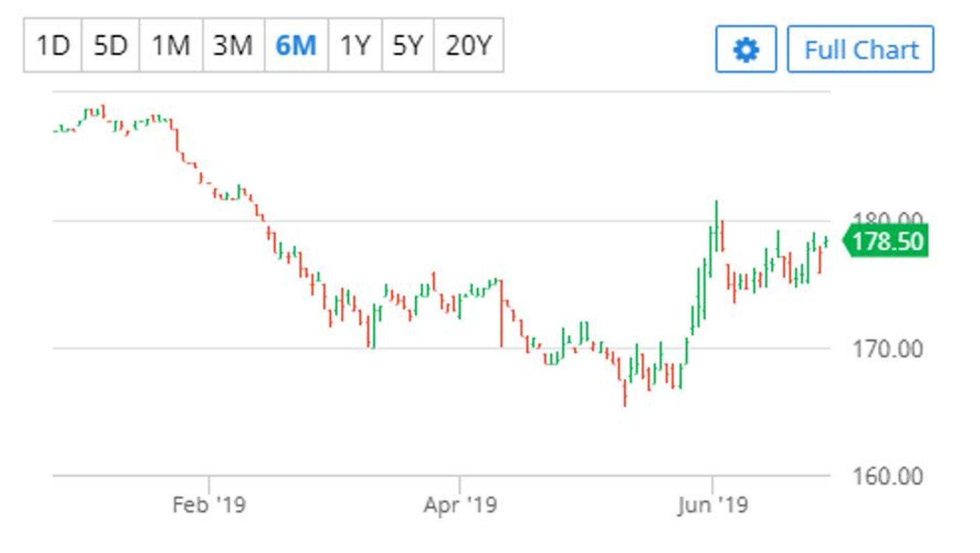Screen dimensions: 980x553
Task: Open chart settings gear icon
Action: click(746, 49)
